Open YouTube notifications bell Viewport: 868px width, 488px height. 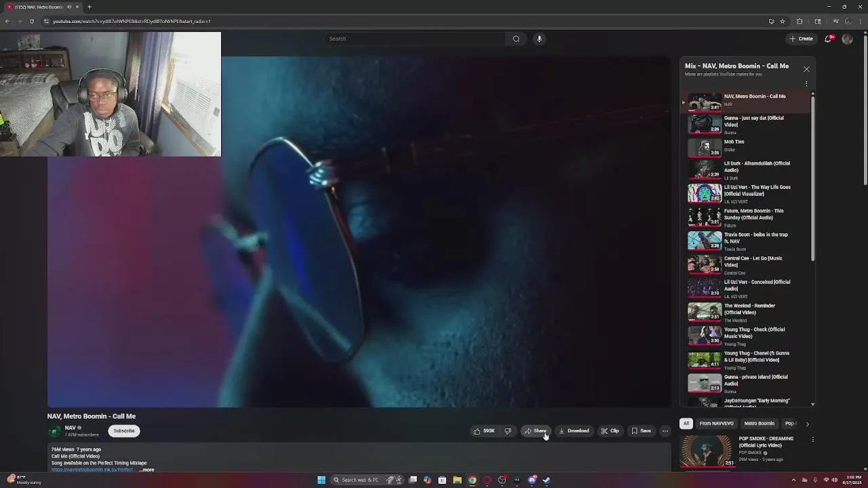click(828, 39)
